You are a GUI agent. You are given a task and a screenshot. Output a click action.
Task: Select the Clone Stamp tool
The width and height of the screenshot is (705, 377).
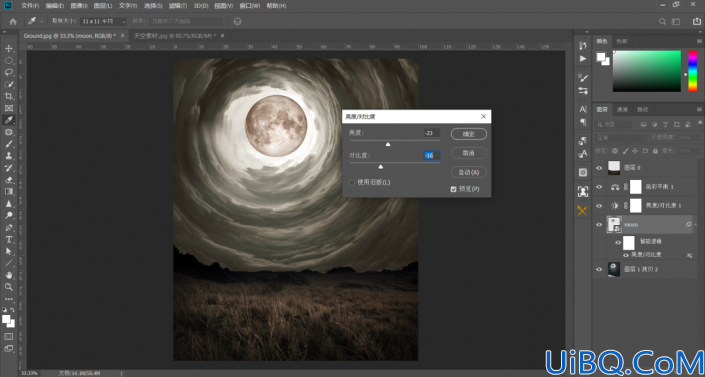click(9, 156)
